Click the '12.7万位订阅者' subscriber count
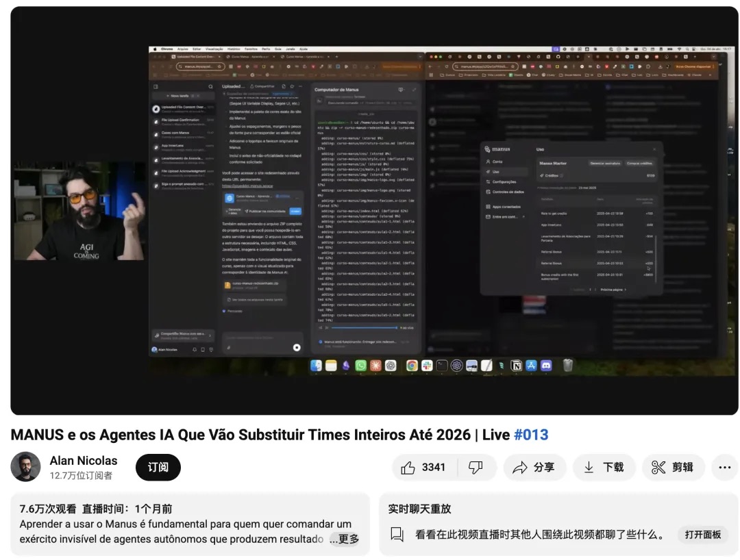The height and width of the screenshot is (560, 740). coord(81,476)
